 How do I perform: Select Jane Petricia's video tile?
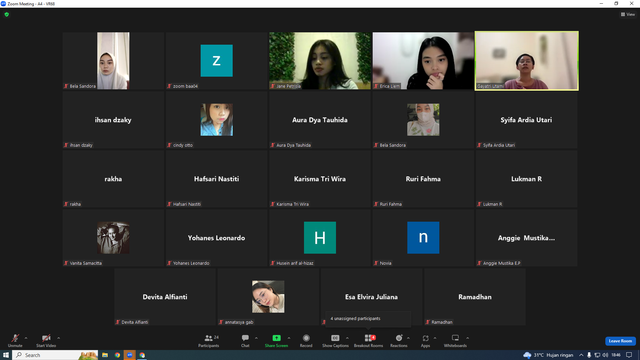(320, 60)
